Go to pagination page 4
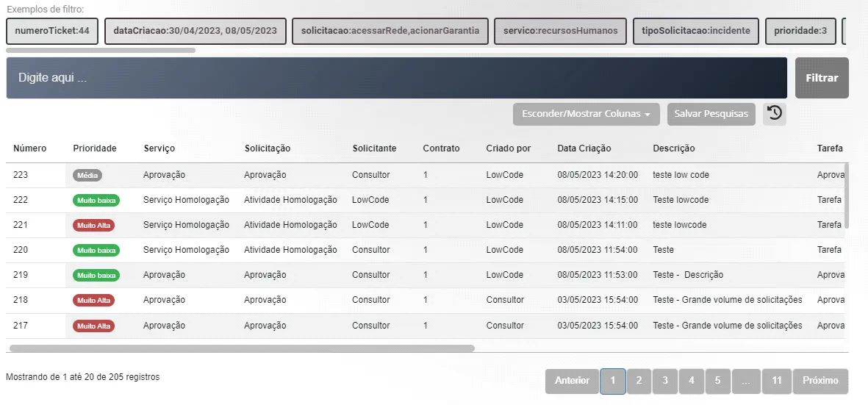The image size is (868, 405). pyautogui.click(x=692, y=381)
